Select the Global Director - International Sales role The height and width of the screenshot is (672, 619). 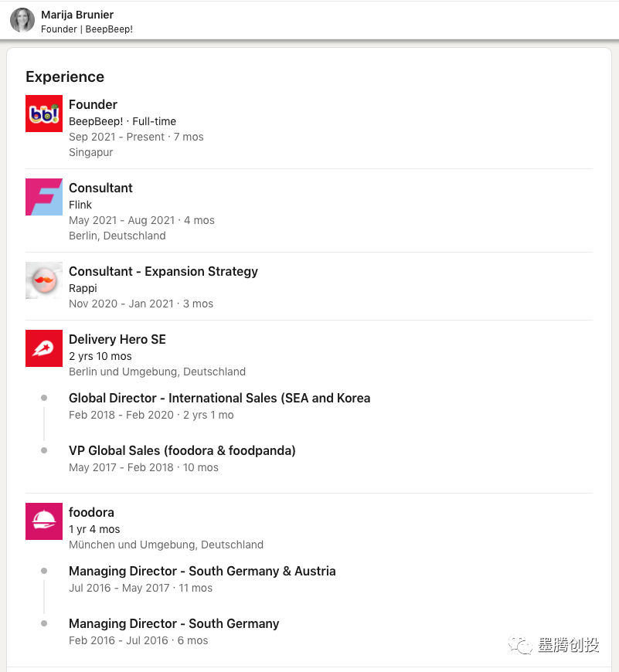[x=219, y=398]
